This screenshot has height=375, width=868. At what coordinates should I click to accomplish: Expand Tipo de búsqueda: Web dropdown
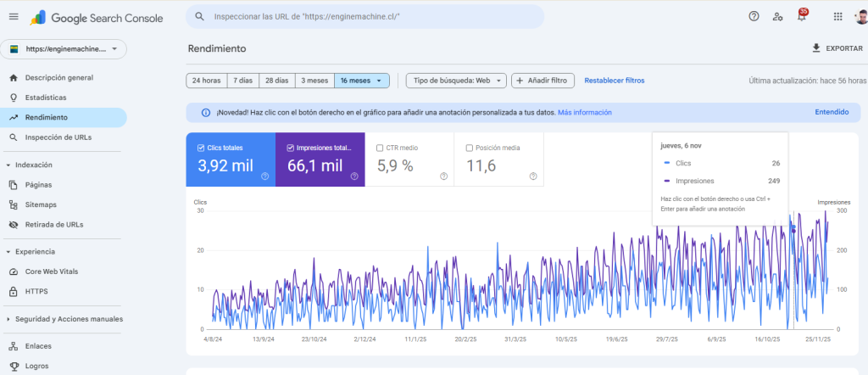pos(456,81)
